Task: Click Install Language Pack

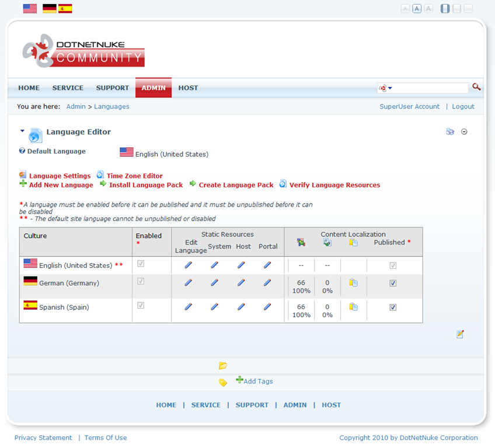Action: point(146,185)
